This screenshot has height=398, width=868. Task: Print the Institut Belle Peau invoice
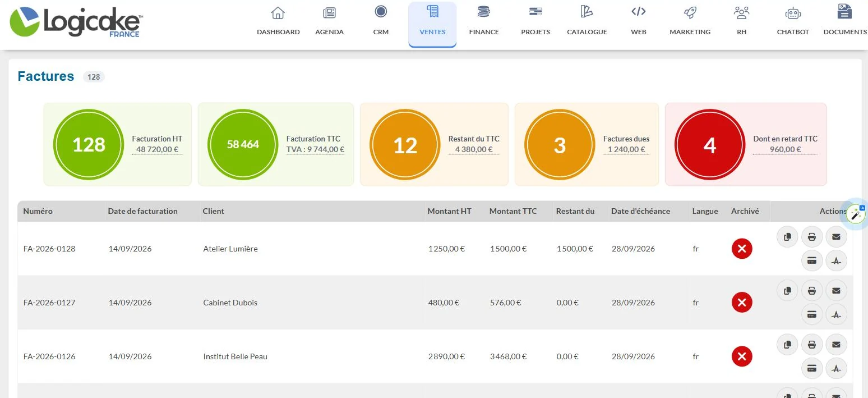(811, 345)
